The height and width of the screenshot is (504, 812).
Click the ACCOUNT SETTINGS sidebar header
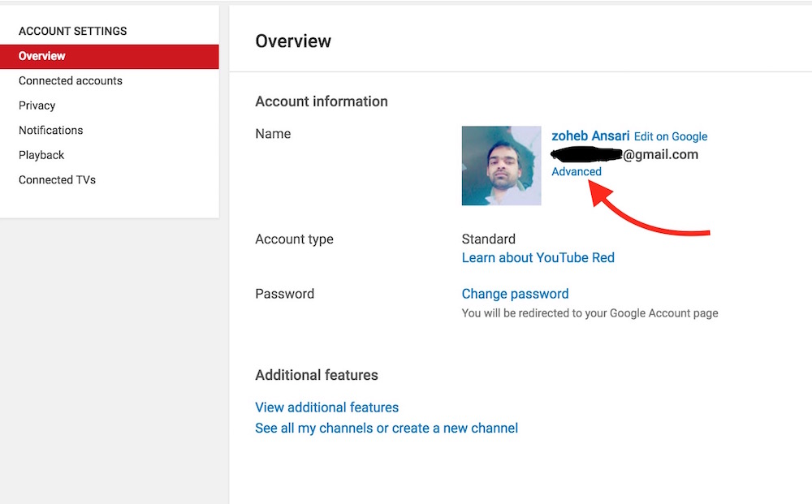[73, 32]
